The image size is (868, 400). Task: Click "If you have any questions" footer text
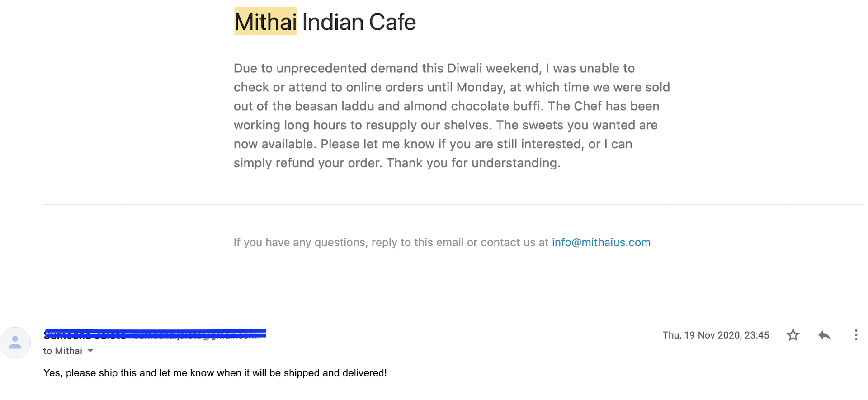click(x=300, y=242)
